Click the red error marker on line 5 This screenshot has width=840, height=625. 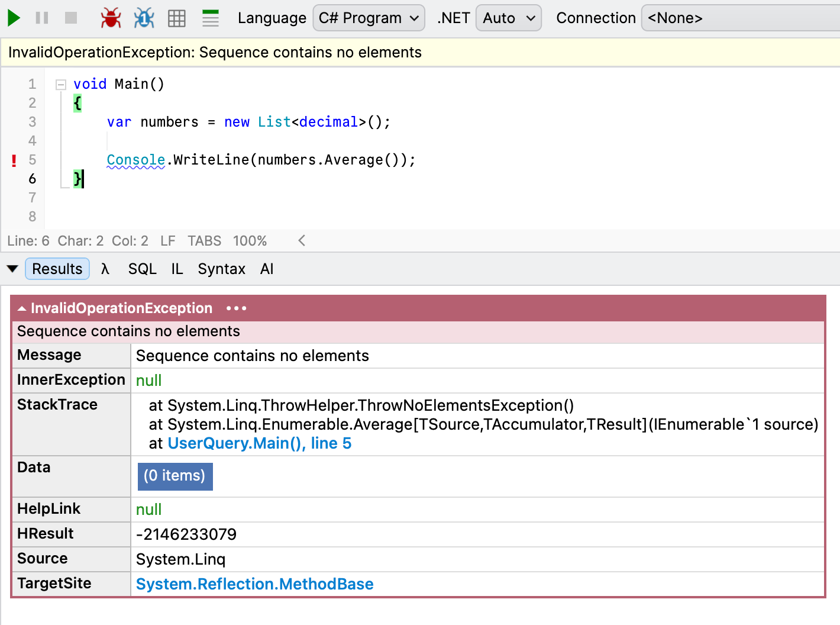pyautogui.click(x=14, y=160)
